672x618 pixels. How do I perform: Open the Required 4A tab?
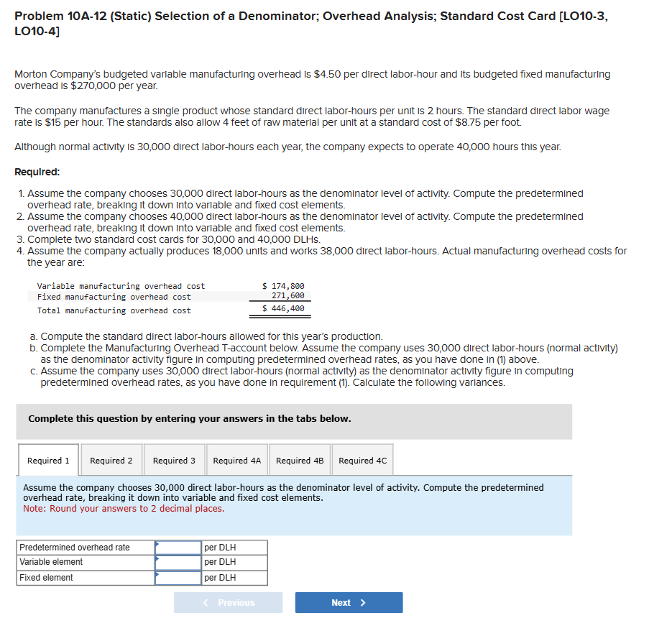[x=237, y=460]
